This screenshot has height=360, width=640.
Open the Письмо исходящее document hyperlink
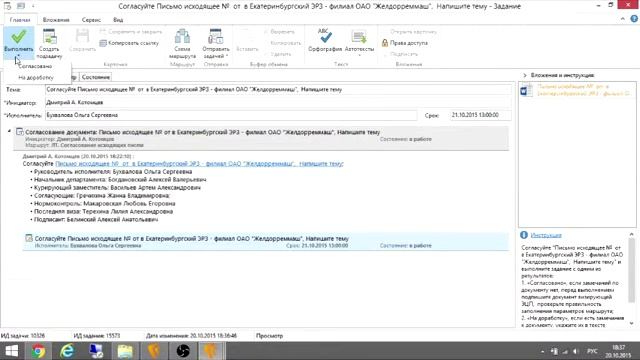(x=199, y=163)
